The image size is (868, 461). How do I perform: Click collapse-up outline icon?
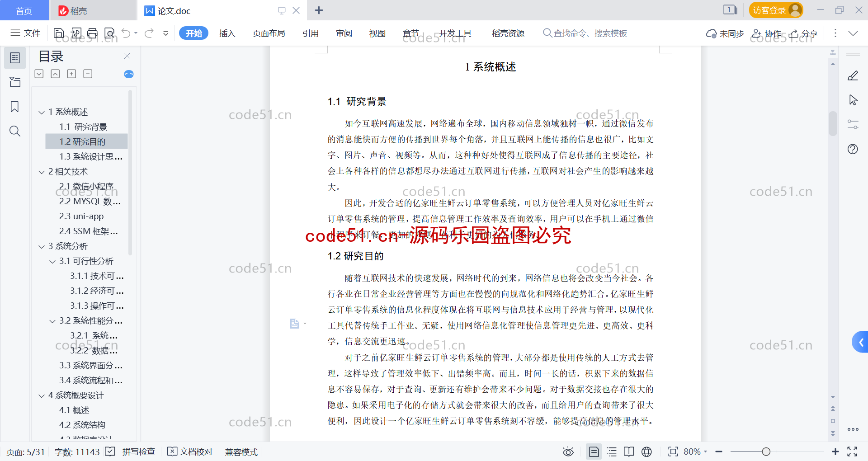(55, 74)
